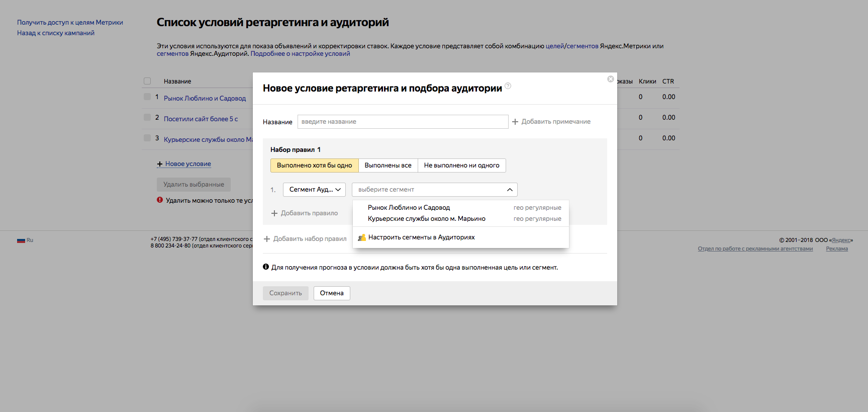Click the plus icon next to Добавить правило
Screen dimensions: 868x412
click(x=274, y=213)
